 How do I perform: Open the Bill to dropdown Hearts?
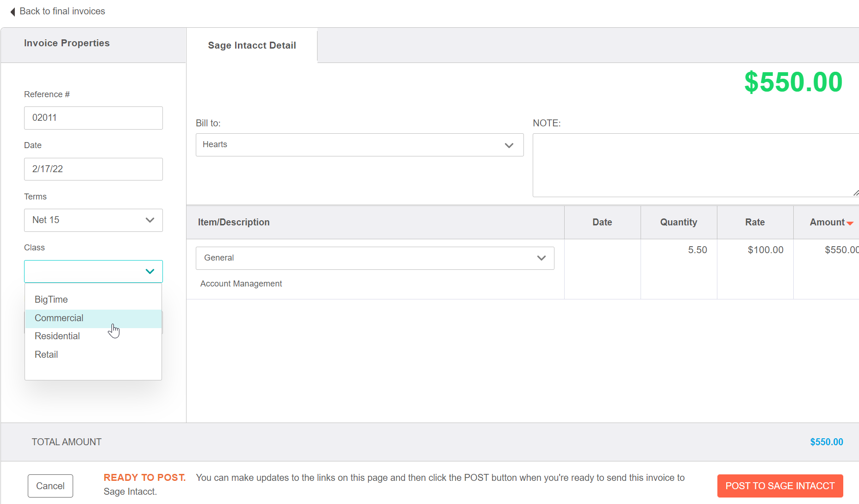coord(360,145)
